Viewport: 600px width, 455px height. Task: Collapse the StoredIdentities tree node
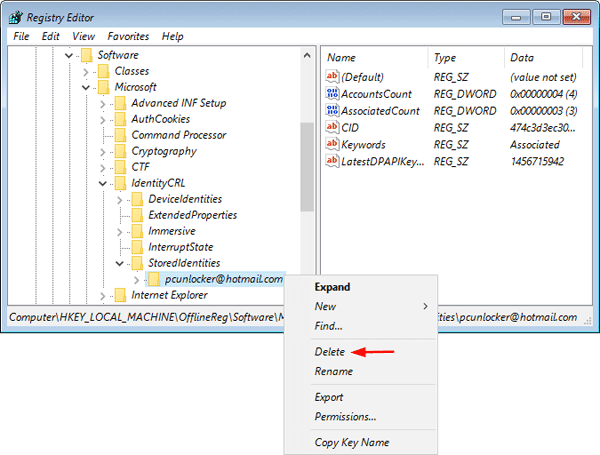(120, 263)
